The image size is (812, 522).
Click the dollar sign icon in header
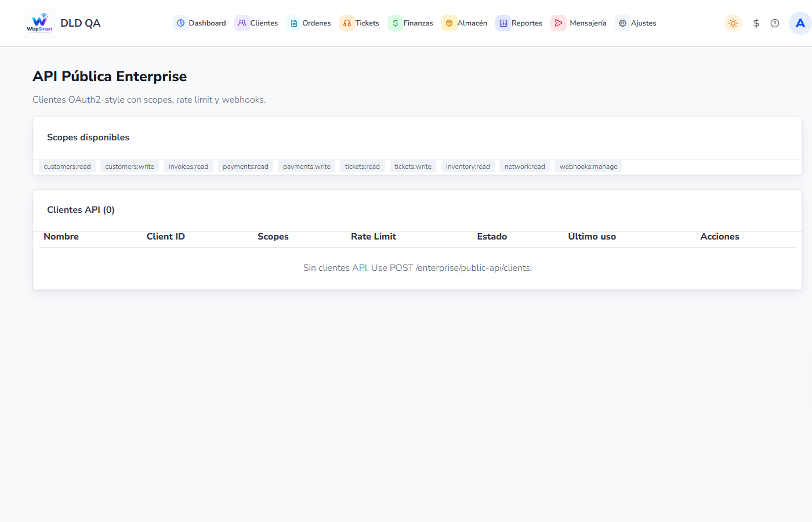pyautogui.click(x=756, y=23)
